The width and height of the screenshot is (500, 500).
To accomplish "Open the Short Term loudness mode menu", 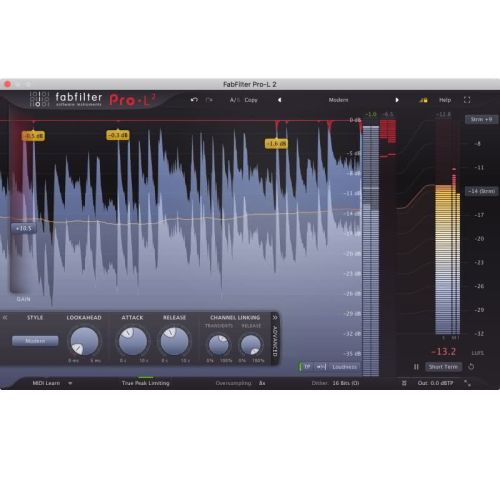I will point(443,367).
